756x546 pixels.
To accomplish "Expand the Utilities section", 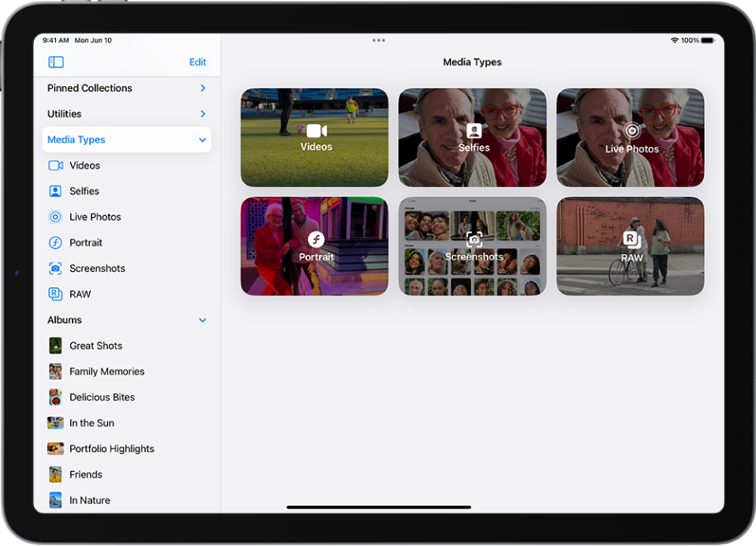I will [x=202, y=114].
